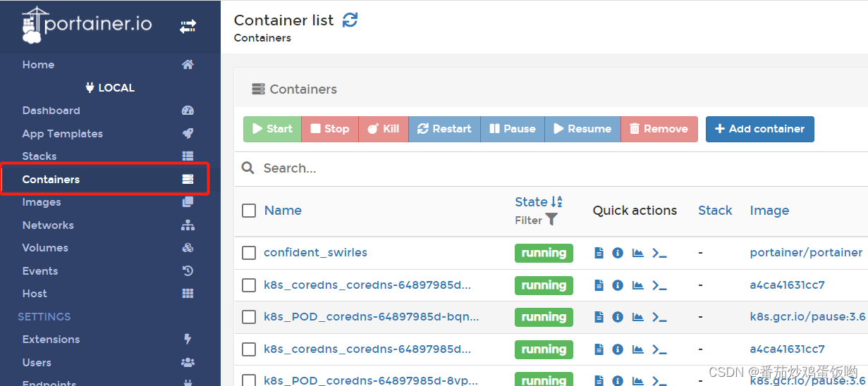Click the search magnifier icon
Screen dimensions: 868x386
tap(248, 168)
